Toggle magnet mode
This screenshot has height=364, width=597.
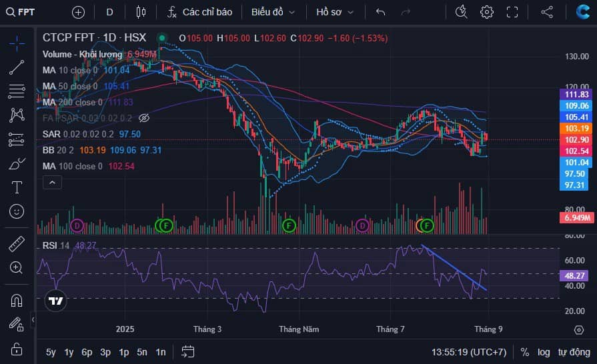coord(17,301)
